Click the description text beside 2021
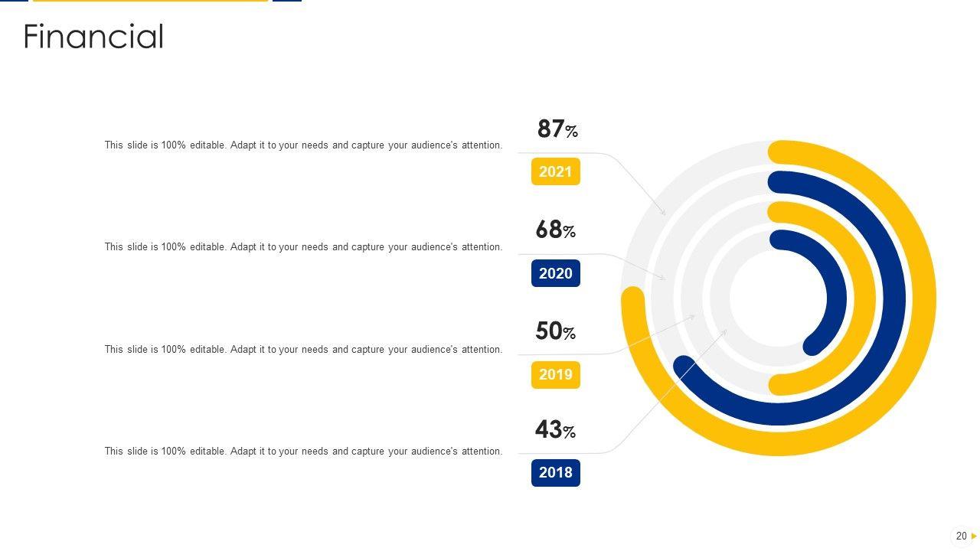 pos(303,145)
